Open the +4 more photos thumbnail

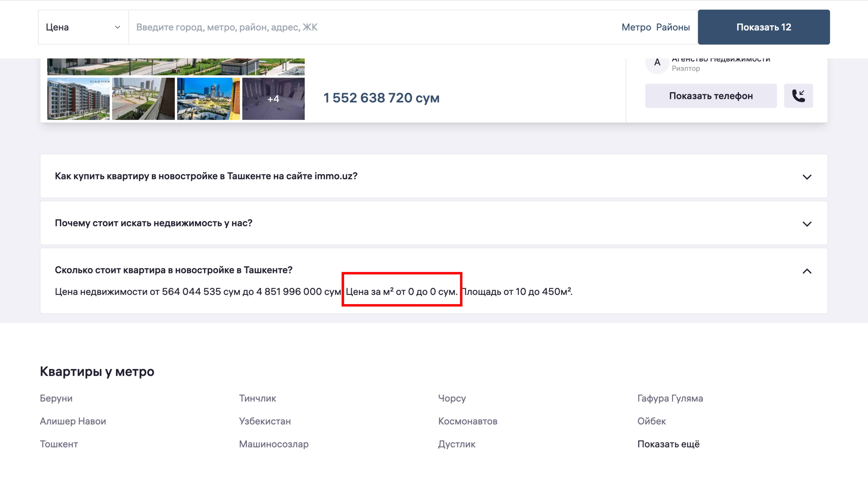pos(273,99)
